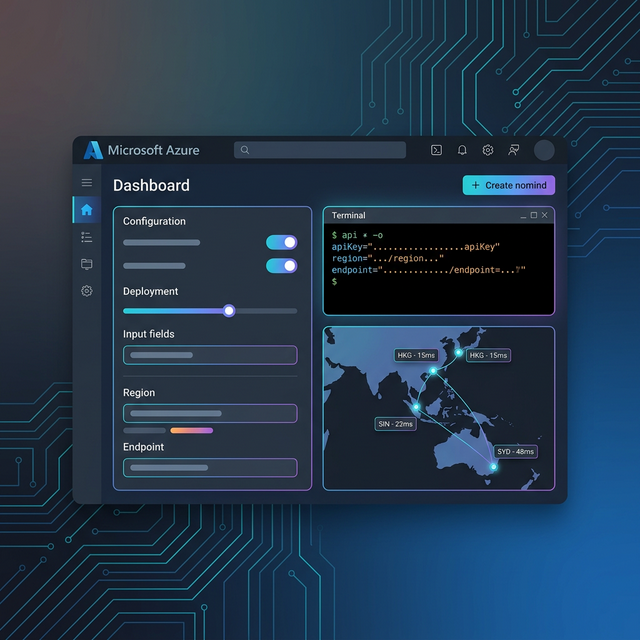Switch off the lower Configuration toggle

click(x=281, y=266)
